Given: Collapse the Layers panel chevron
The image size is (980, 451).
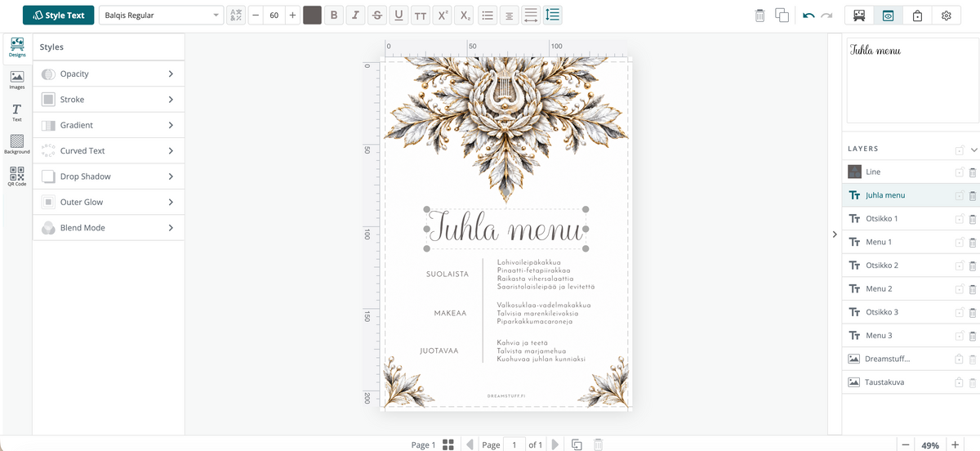Looking at the screenshot, I should [974, 150].
